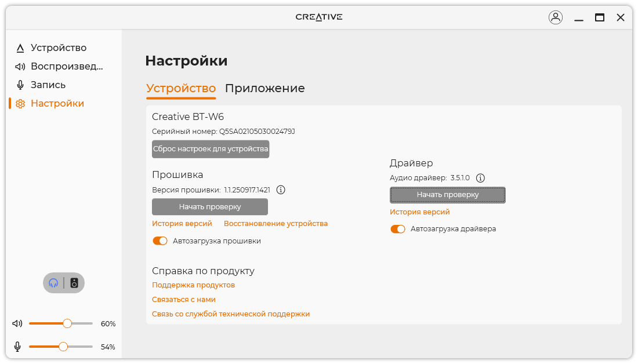Open the user account profile icon

click(556, 17)
